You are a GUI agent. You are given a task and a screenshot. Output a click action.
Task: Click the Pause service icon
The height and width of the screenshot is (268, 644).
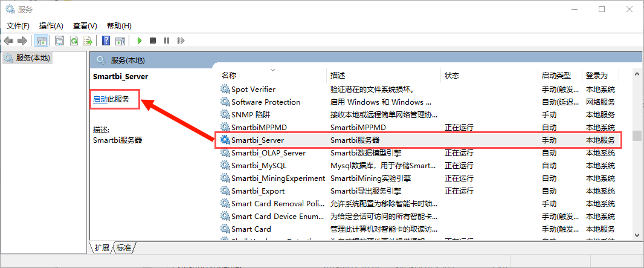166,41
